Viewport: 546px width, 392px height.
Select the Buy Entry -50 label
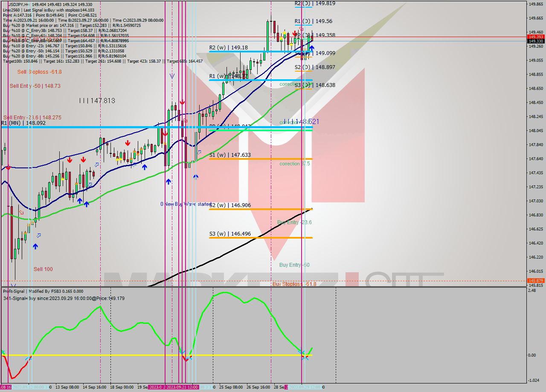coord(294,265)
